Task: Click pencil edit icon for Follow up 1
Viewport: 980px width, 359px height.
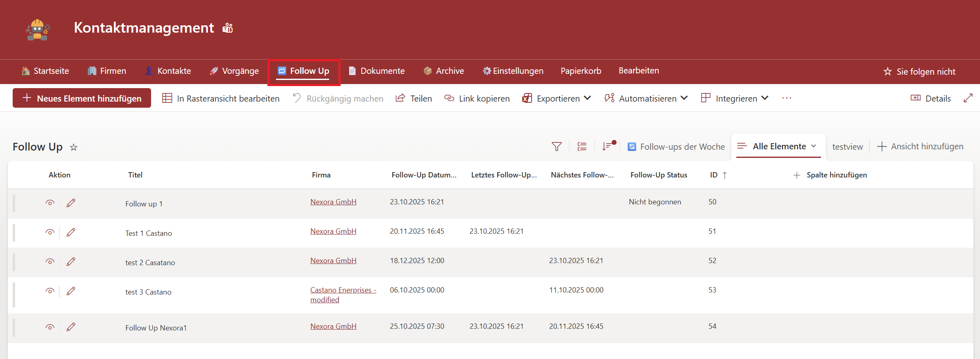Action: point(71,203)
